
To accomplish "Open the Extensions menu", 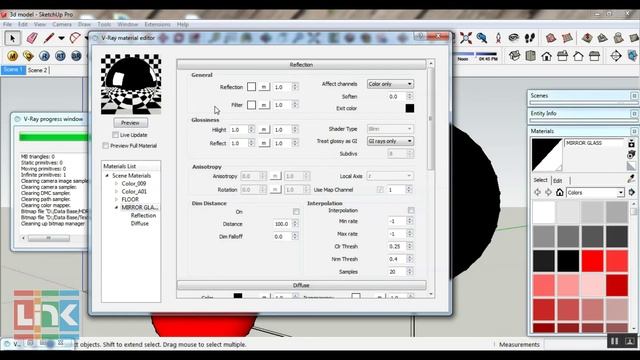I will click(157, 24).
